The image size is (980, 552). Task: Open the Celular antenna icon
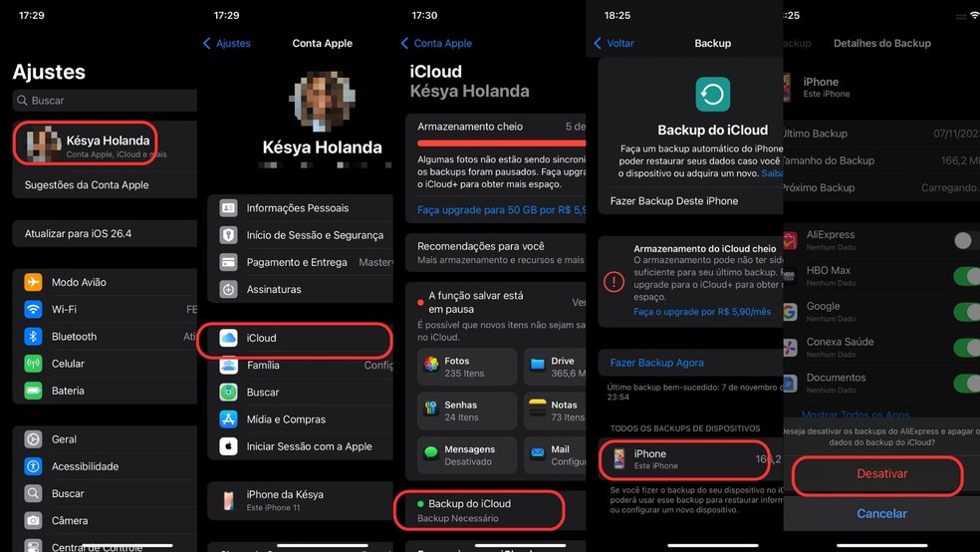tap(33, 364)
